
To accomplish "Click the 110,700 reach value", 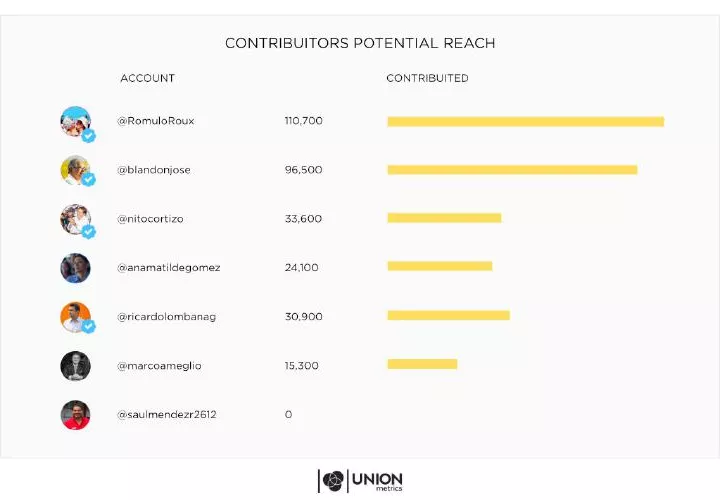I will click(303, 121).
